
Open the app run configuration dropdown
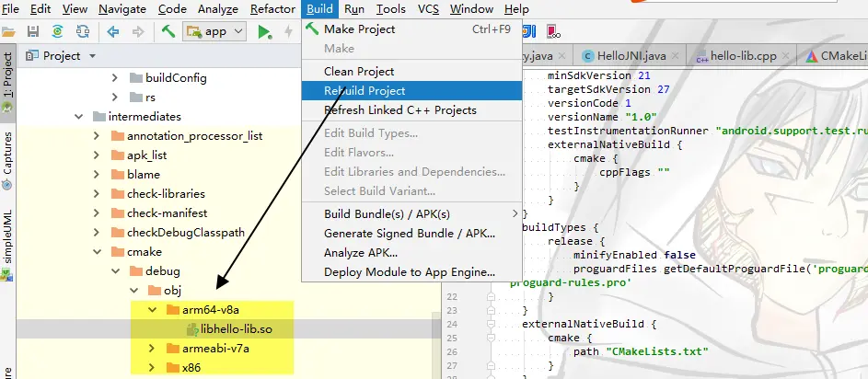coord(214,31)
